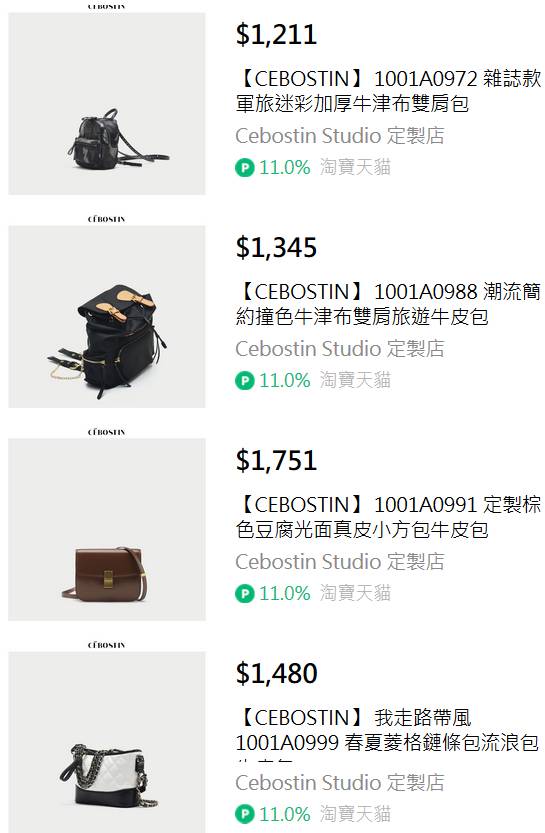Open the black-and-white quilted chain bag image
The image size is (545, 833).
pyautogui.click(x=107, y=742)
